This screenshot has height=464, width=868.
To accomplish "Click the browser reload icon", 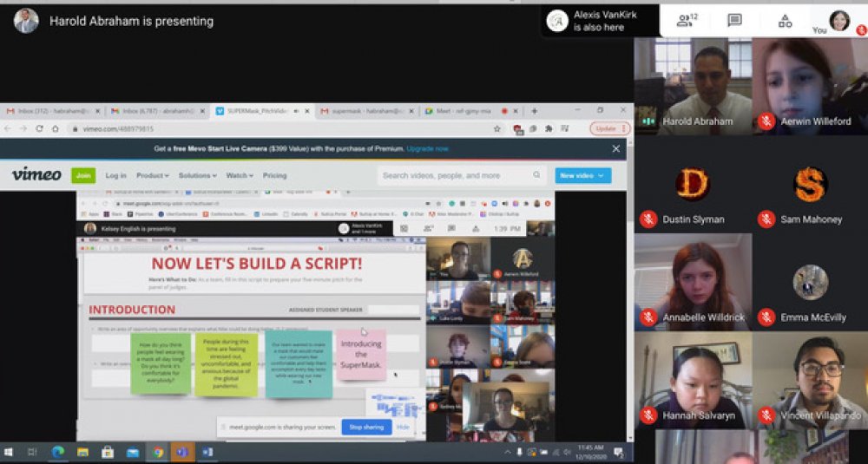I will click(41, 128).
